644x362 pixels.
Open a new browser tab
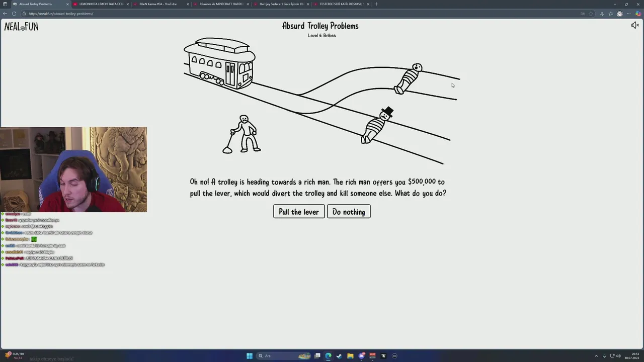click(376, 4)
